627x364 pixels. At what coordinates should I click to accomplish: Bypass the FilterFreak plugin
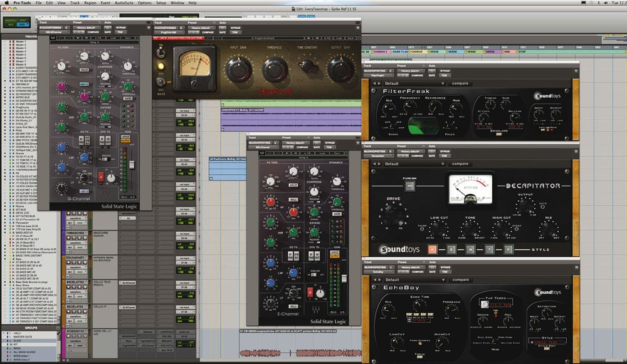(445, 71)
